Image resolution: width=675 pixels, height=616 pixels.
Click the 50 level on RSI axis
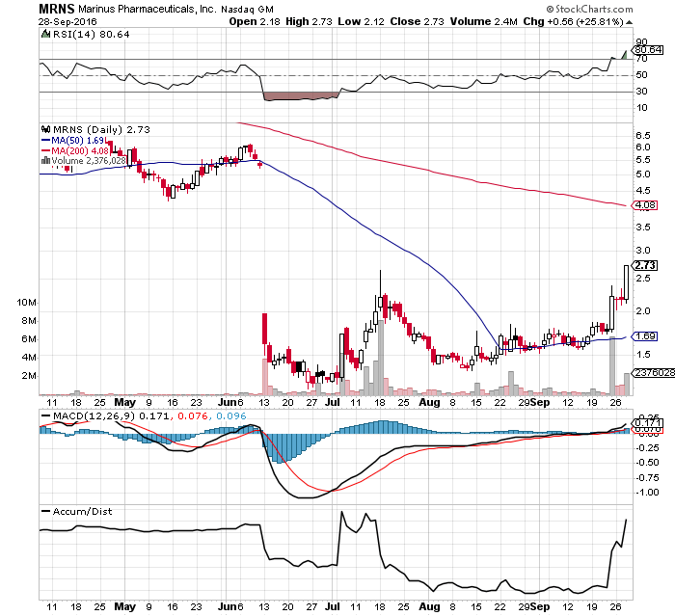[641, 75]
